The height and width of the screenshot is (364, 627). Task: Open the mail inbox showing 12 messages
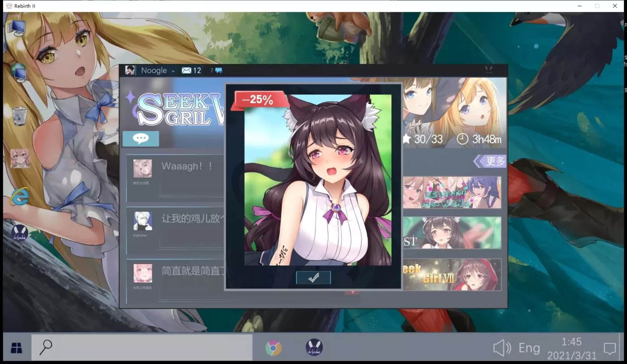coord(191,70)
